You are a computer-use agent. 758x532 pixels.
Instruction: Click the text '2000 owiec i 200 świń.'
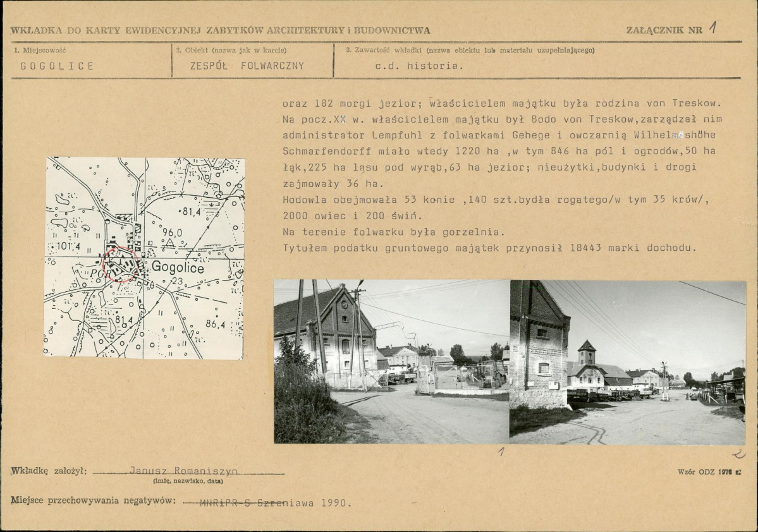(352, 216)
